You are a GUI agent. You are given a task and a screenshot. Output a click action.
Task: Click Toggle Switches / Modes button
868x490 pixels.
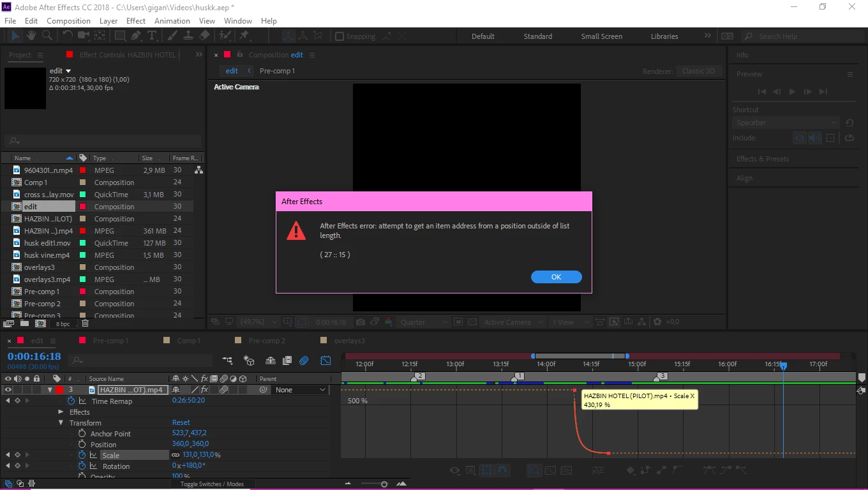(212, 484)
